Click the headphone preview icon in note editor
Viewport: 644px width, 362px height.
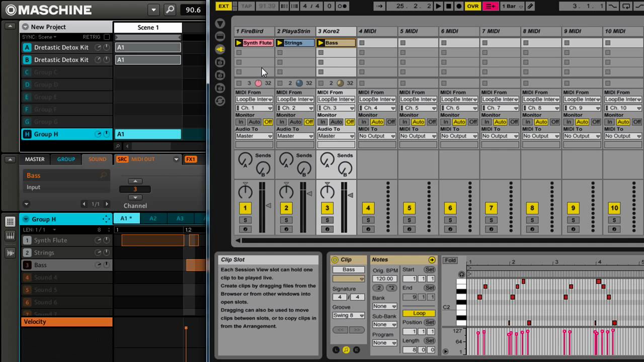click(x=461, y=275)
